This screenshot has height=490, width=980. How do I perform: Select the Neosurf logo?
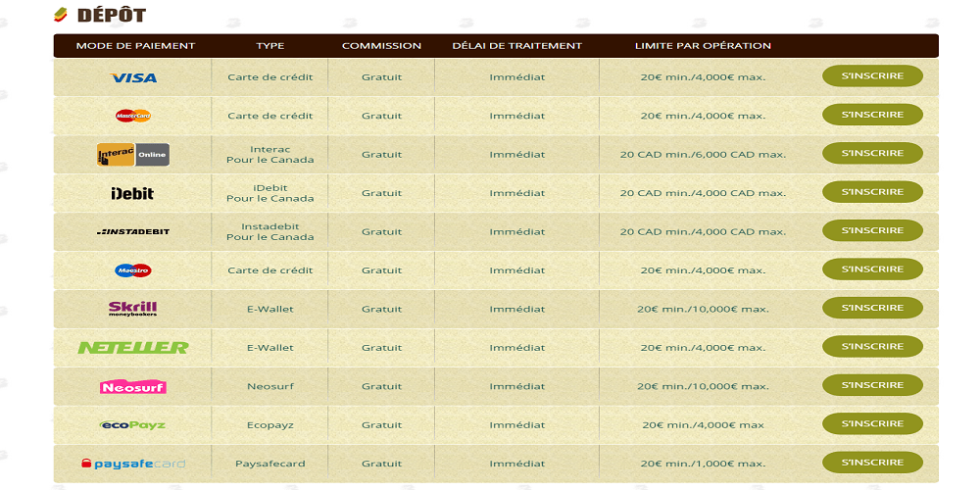(x=133, y=387)
